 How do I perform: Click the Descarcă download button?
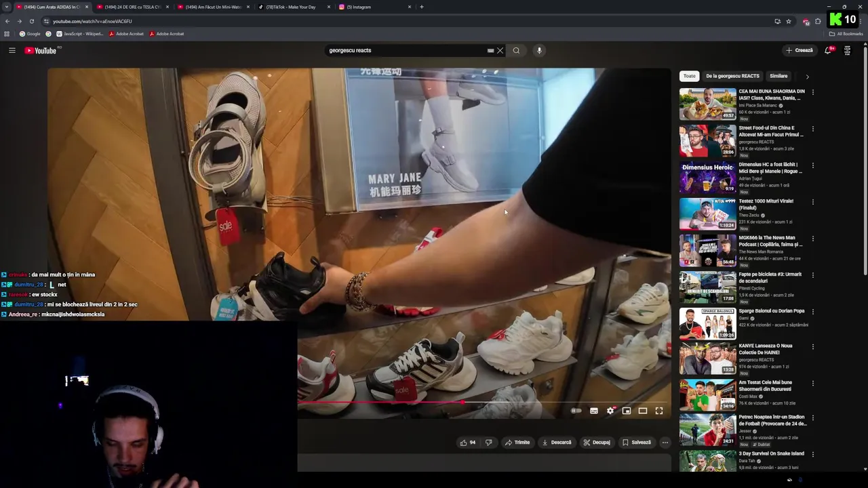tap(557, 443)
